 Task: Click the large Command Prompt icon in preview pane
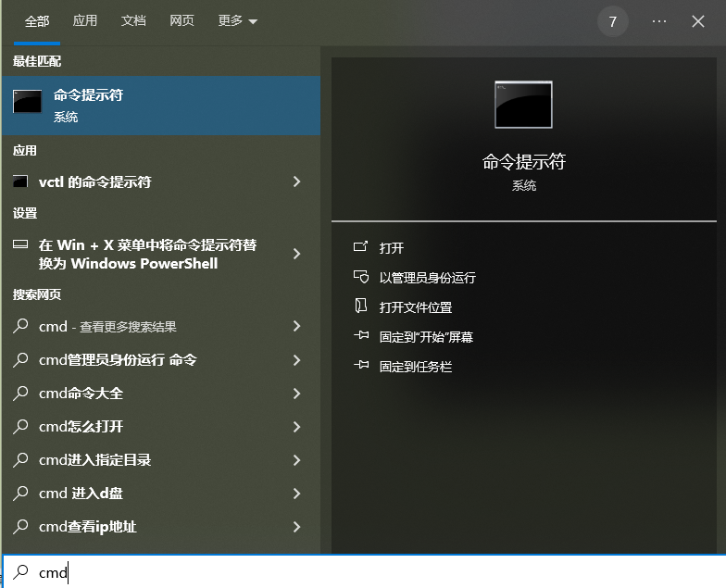point(523,105)
